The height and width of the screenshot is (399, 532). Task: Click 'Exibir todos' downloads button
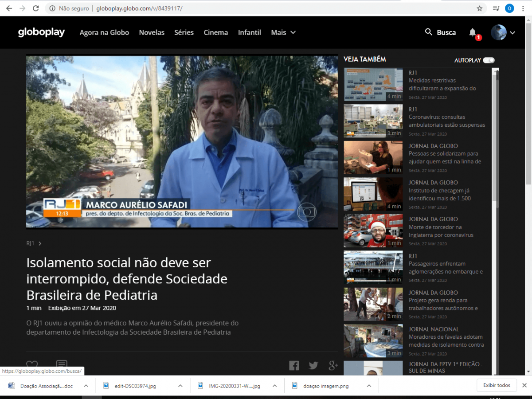pos(497,385)
